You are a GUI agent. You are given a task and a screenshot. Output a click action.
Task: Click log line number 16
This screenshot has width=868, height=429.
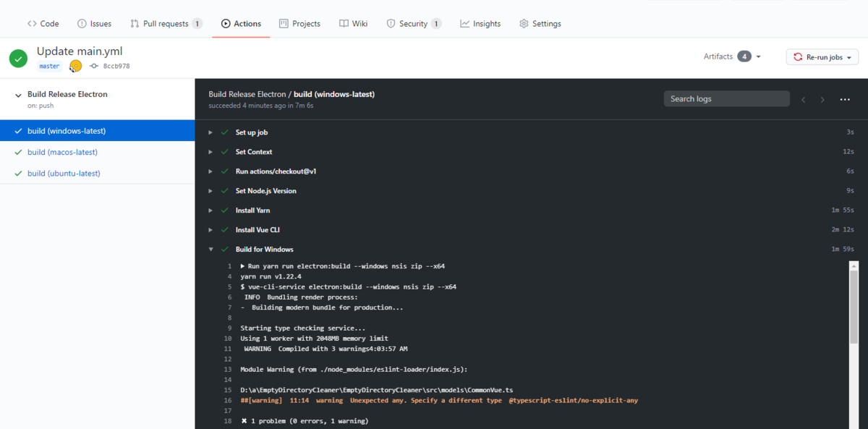pos(227,400)
